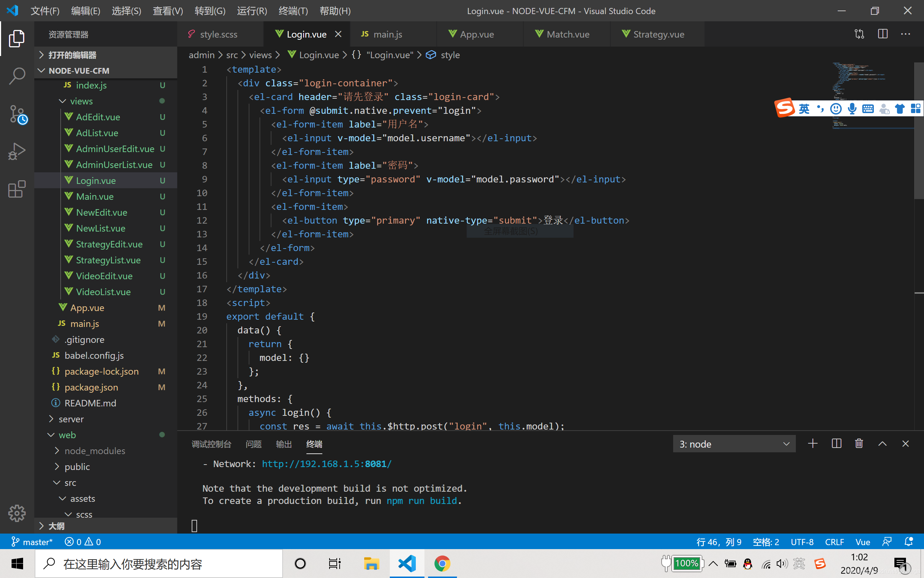The width and height of the screenshot is (924, 578).
Task: Expand the 打开的编辑器 section
Action: tap(105, 55)
